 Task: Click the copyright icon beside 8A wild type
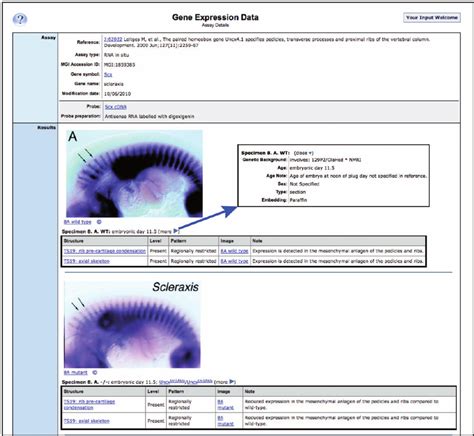[x=99, y=222]
